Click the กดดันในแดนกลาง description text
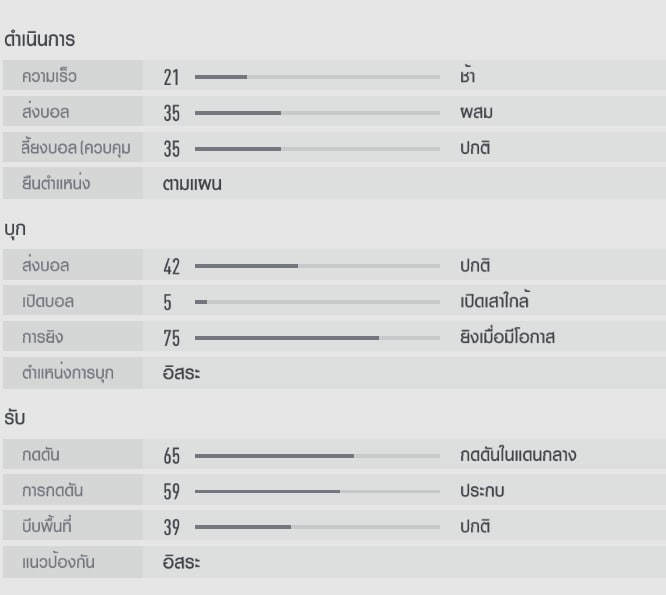The image size is (666, 595). [518, 456]
